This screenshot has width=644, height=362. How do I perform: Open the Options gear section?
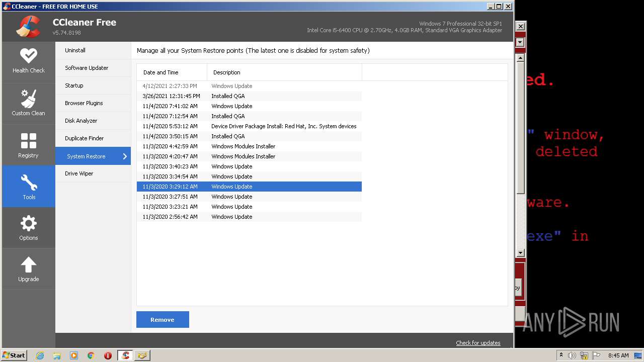point(29,228)
